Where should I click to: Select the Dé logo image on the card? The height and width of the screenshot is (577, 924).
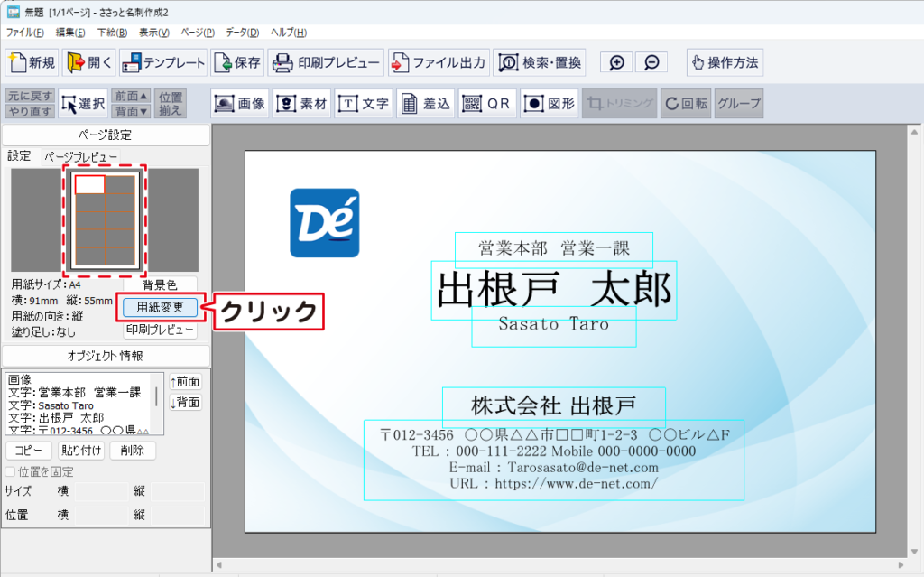pyautogui.click(x=325, y=223)
